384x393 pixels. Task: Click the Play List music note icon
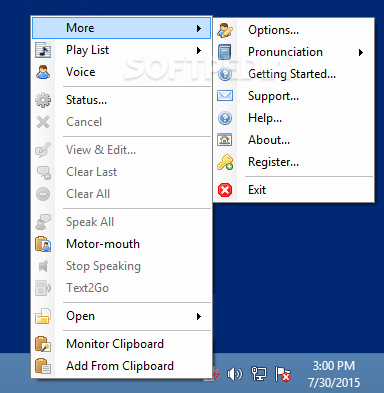point(43,50)
